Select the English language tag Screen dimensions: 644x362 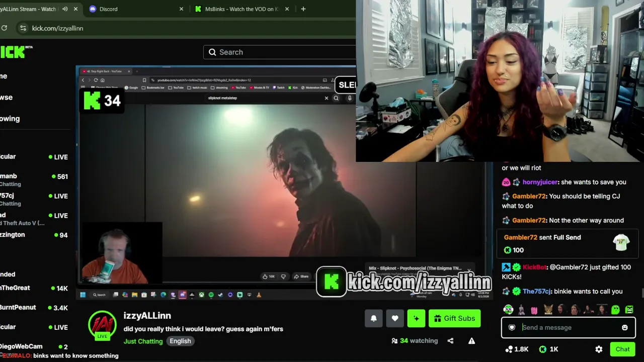pos(180,341)
